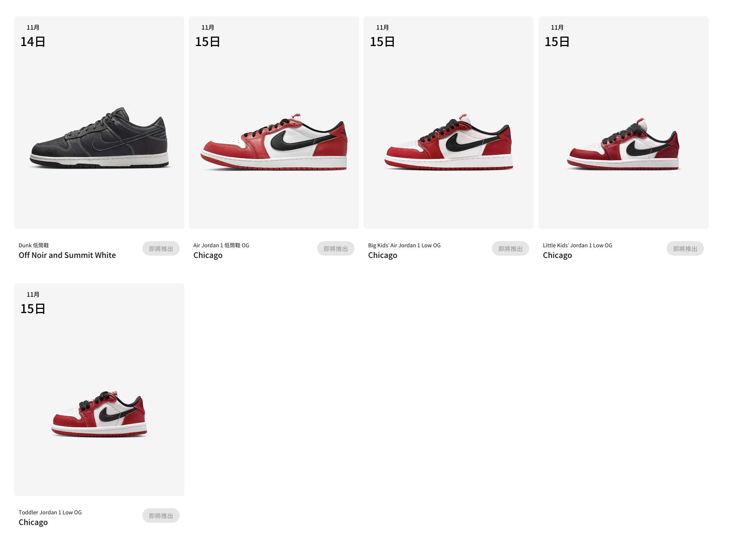Click 即將推出 button for Air Jordan 1 低筒鞋 OG

pos(336,249)
